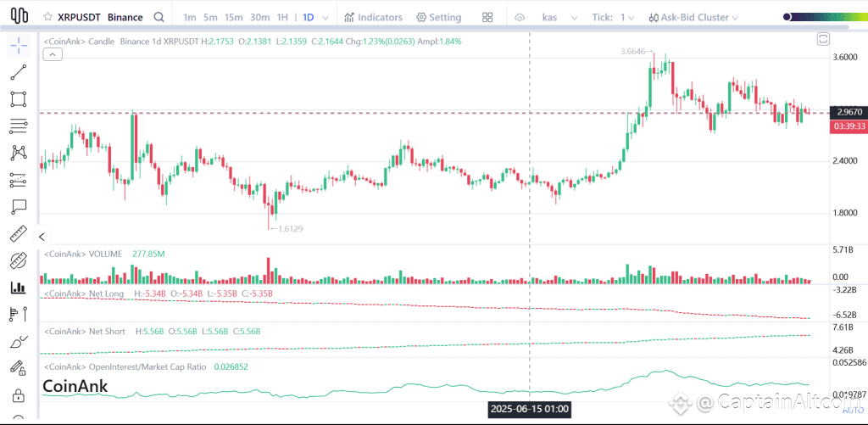Select the annotation callout tool
This screenshot has height=425, width=868.
[x=19, y=207]
